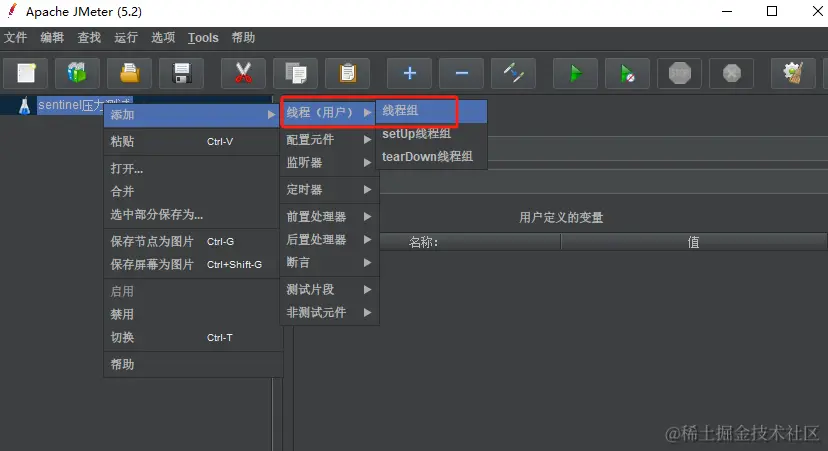Click the Paste clipboard icon
Screen dimensions: 828x451
[x=347, y=73]
